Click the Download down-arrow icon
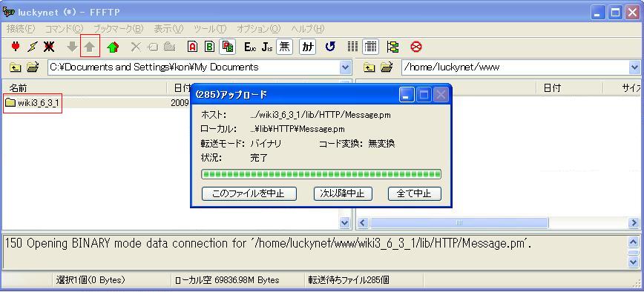Viewport: 644px width, 292px height. tap(72, 47)
